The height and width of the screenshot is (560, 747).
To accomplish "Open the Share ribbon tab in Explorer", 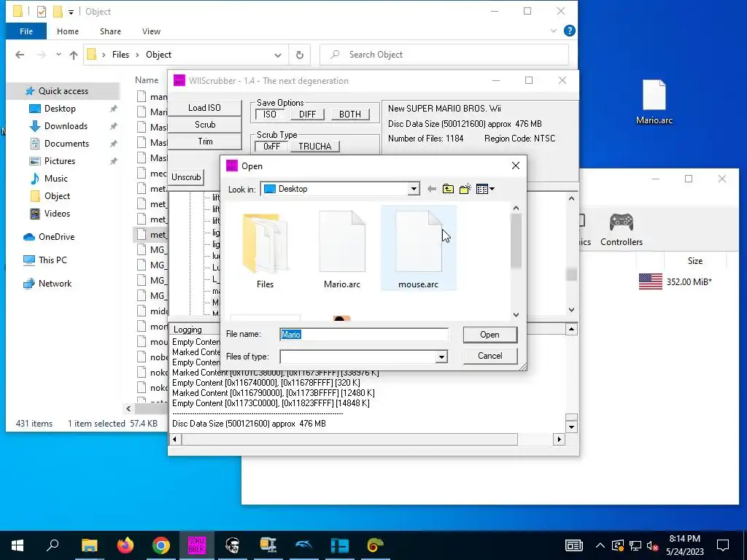I will point(110,31).
